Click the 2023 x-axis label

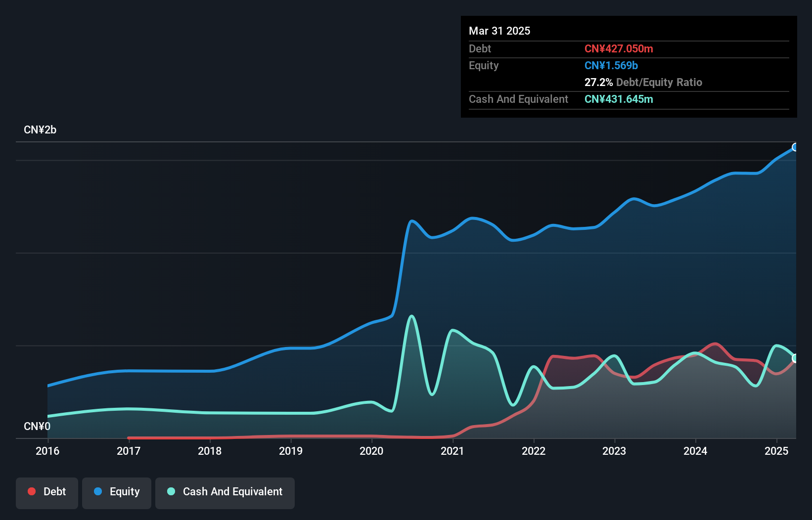(x=614, y=451)
